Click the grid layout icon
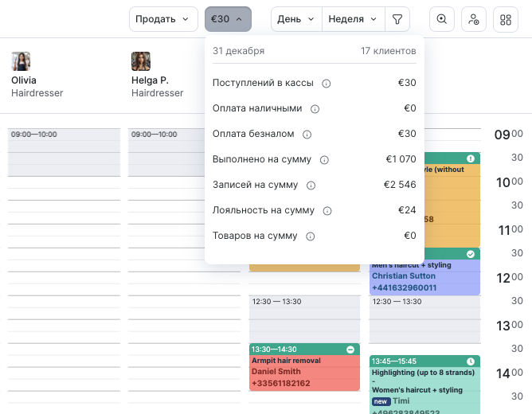Image resolution: width=532 pixels, height=414 pixels. click(506, 19)
